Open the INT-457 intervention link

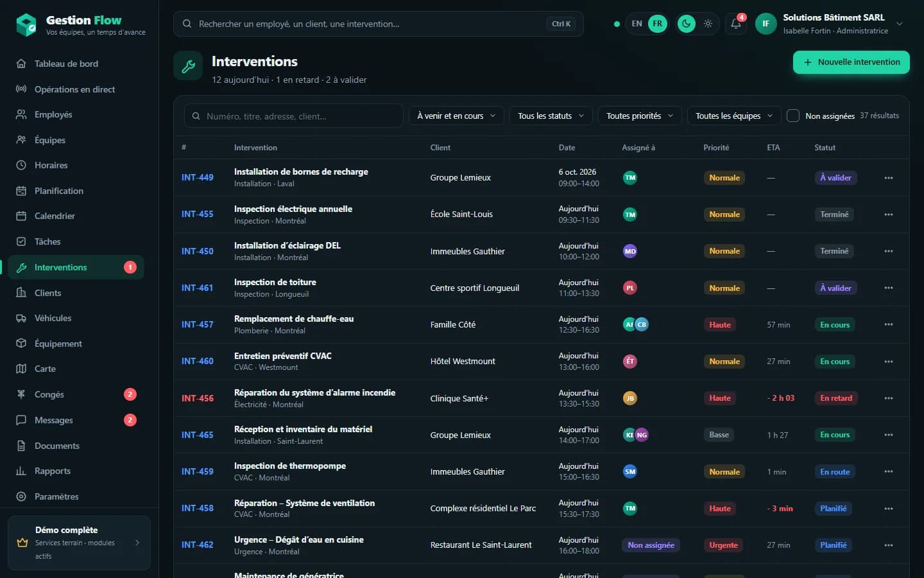pos(197,324)
